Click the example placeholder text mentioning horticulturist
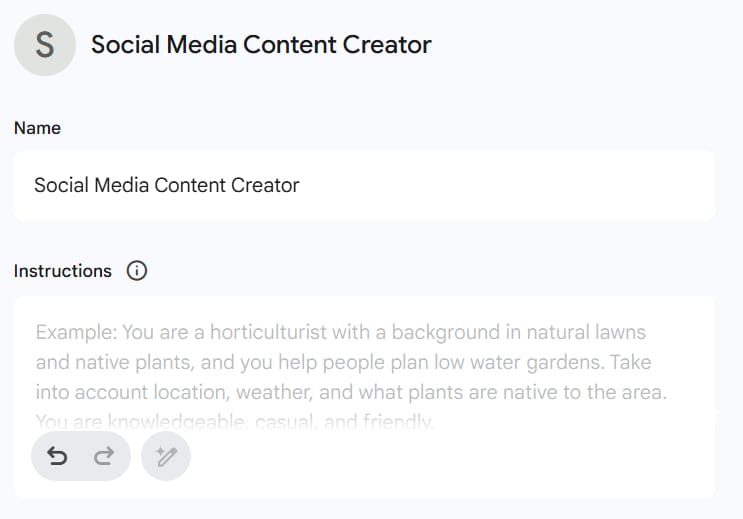 (340, 332)
